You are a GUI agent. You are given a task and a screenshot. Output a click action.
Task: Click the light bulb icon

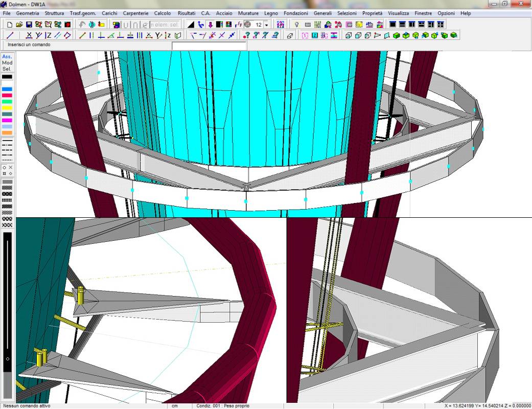tap(296, 25)
